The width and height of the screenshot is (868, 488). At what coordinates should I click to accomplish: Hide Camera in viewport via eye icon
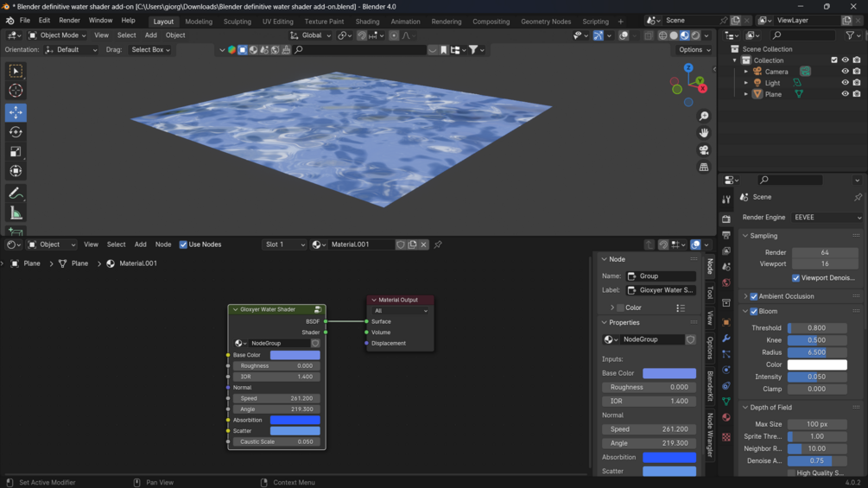845,72
